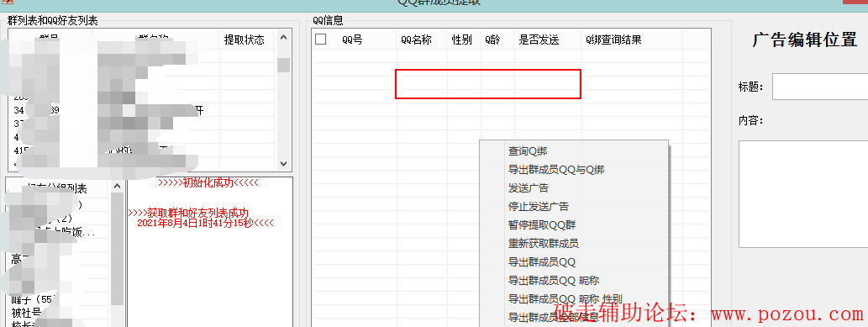
Task: Click the 是否发送 column header
Action: click(539, 40)
